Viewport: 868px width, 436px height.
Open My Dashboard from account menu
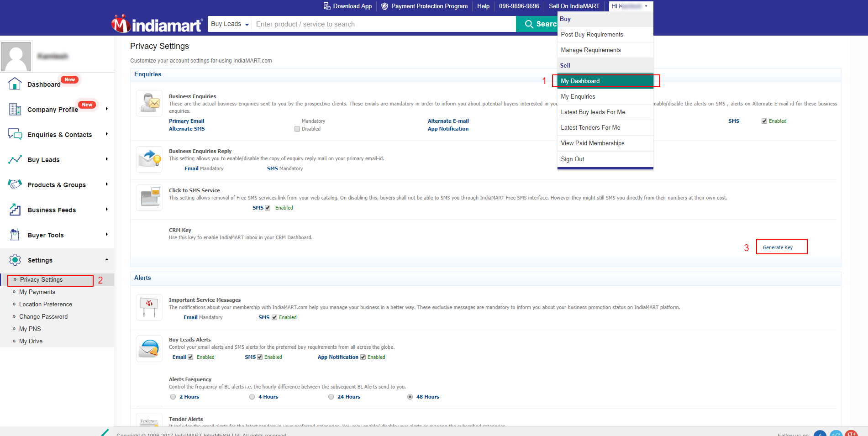[605, 81]
